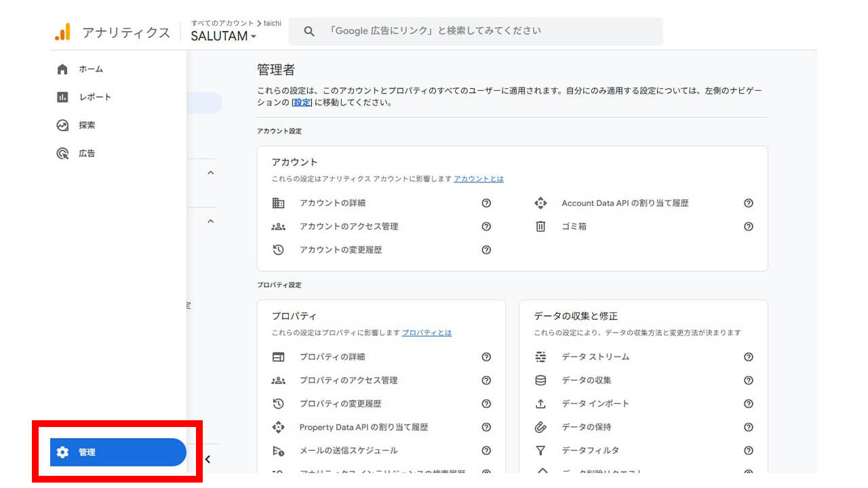868x488 pixels.
Task: Click the Advertising target icon
Action: click(x=62, y=154)
